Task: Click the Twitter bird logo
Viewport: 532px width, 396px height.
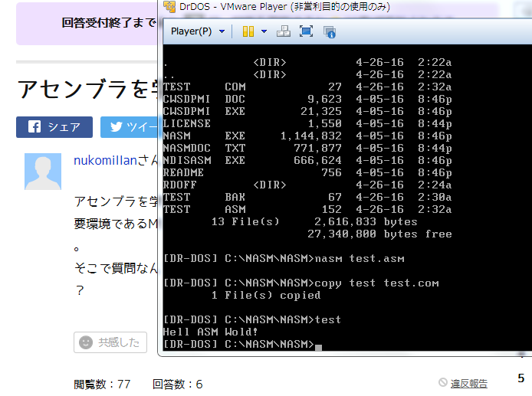Action: click(x=116, y=127)
